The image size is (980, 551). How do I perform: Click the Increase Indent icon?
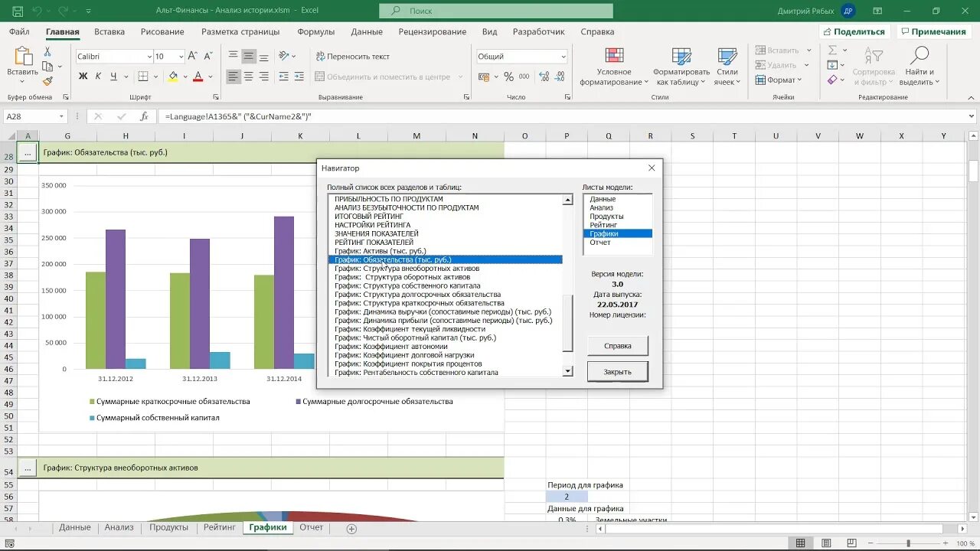click(299, 77)
